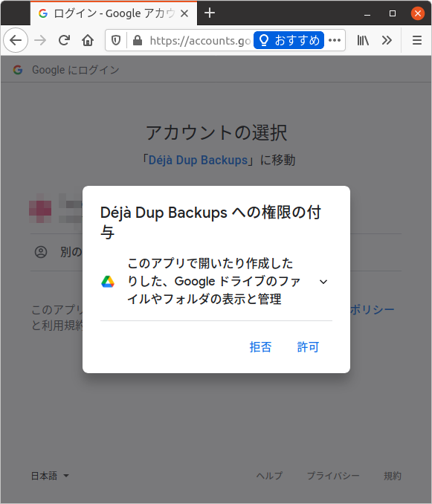Open the page actions three-dot menu
Image resolution: width=432 pixels, height=504 pixels.
335,40
